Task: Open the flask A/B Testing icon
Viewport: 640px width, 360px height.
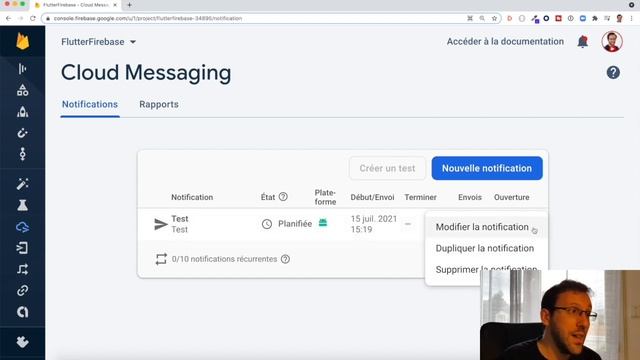Action: coord(22,205)
